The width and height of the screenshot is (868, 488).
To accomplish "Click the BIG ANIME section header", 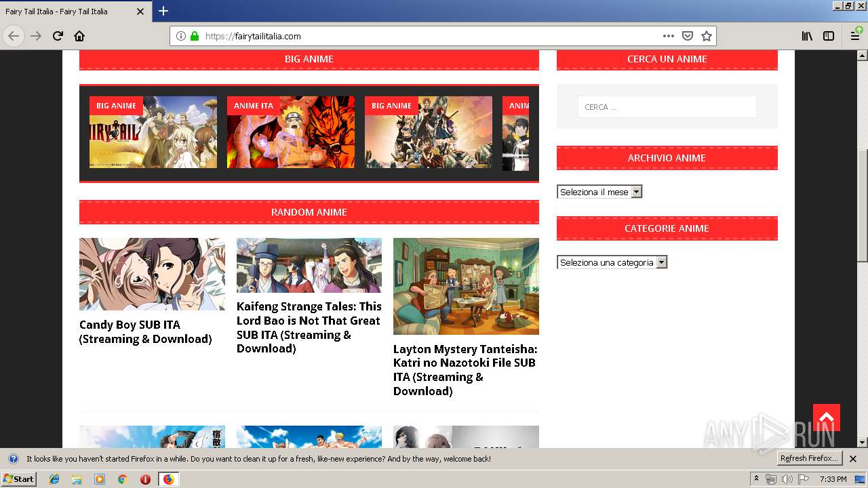I will (309, 59).
